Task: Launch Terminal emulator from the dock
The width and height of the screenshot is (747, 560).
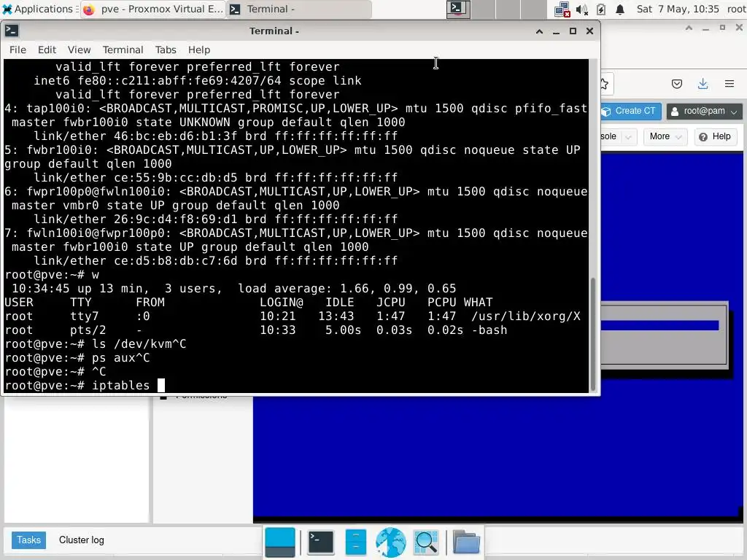Action: [321, 542]
